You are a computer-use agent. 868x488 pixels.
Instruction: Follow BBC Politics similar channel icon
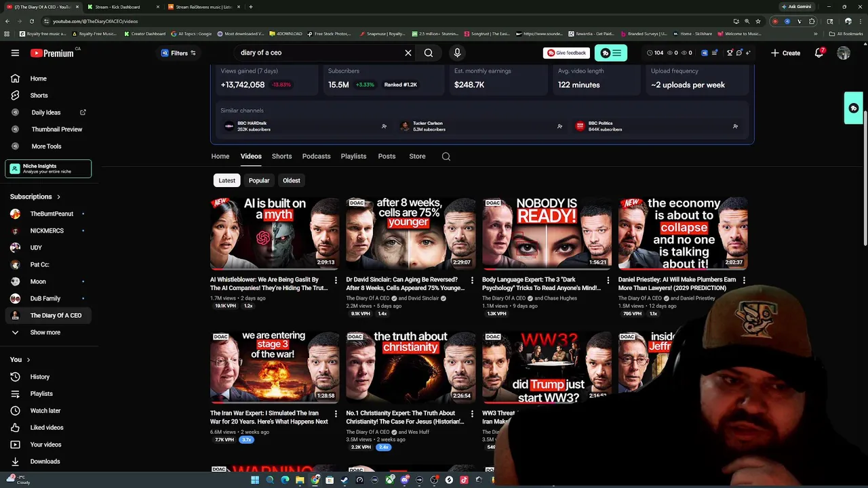[735, 126]
